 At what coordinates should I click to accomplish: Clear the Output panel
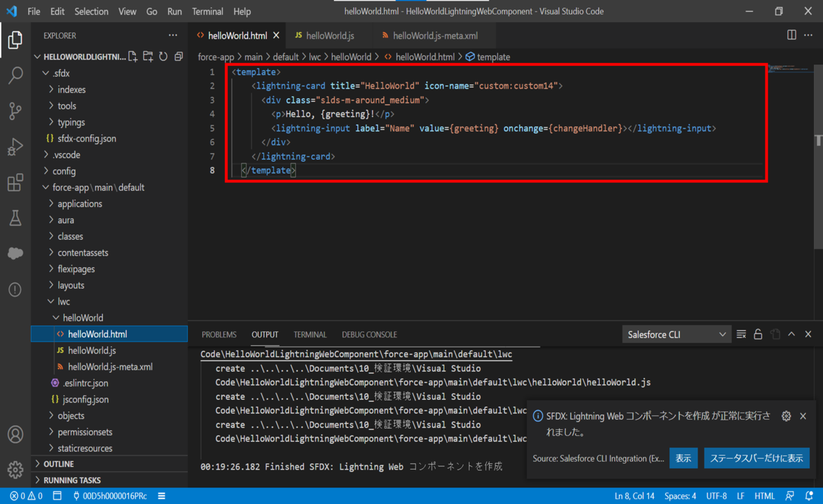tap(741, 335)
